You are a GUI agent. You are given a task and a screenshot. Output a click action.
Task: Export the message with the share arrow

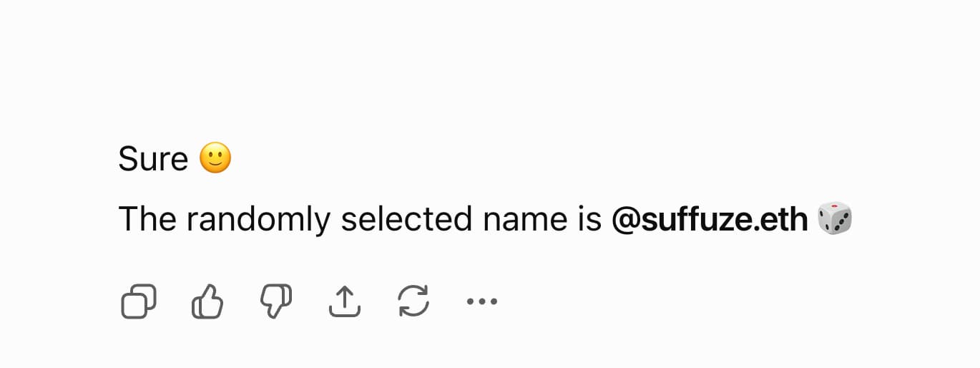[344, 301]
